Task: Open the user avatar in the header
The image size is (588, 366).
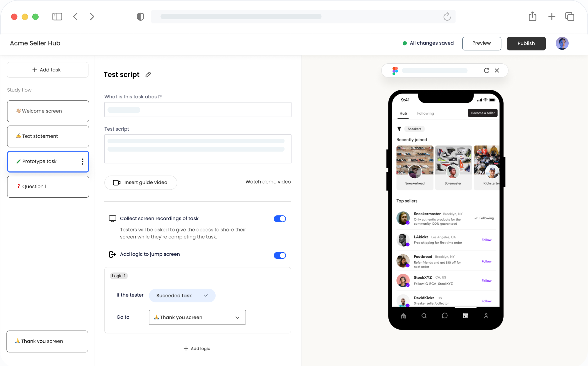Action: click(x=562, y=43)
